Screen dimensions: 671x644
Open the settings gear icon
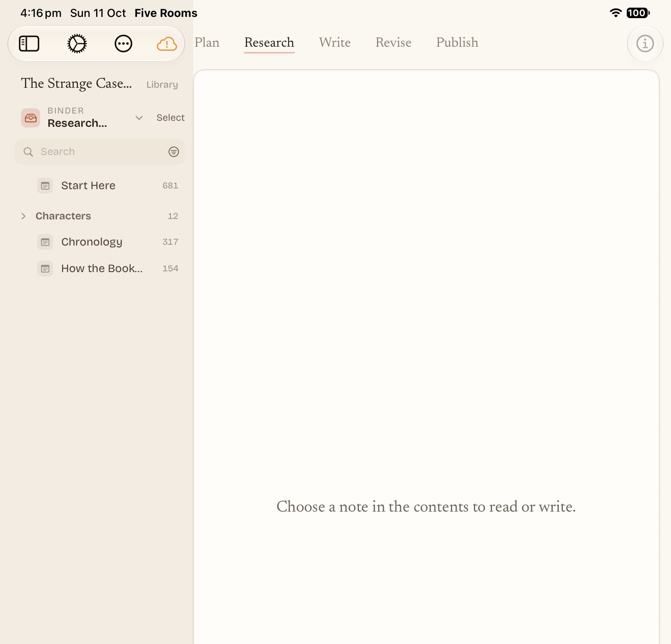coord(77,43)
